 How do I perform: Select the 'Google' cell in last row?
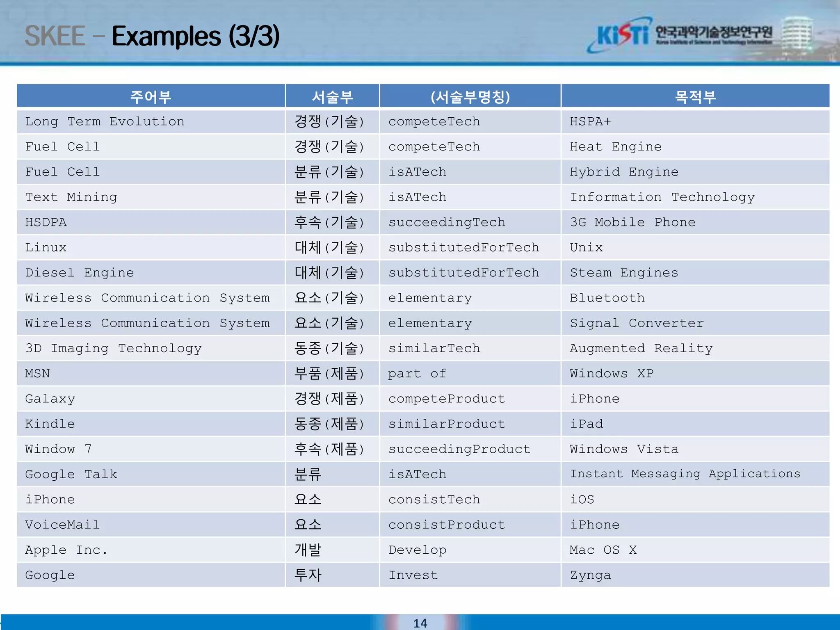coord(151,575)
